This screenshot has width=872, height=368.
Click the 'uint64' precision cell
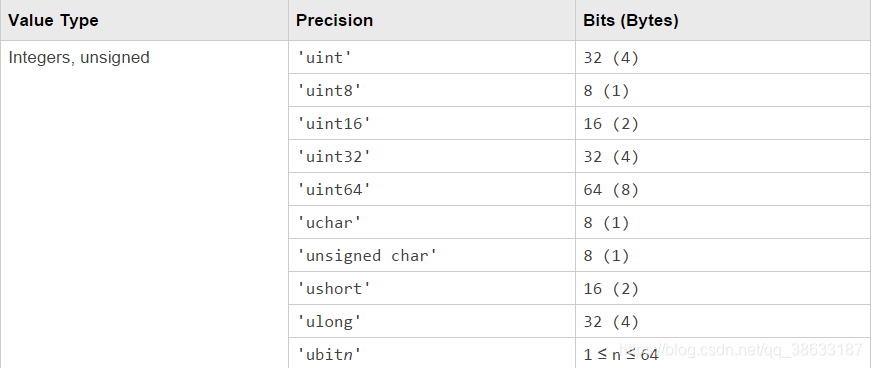click(432, 190)
